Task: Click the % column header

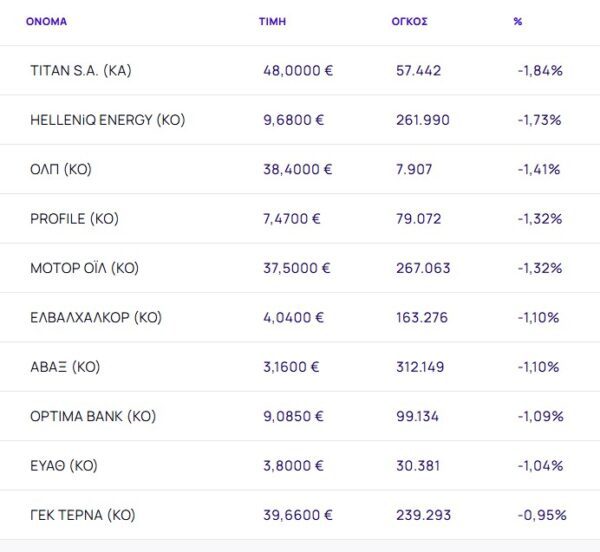Action: (x=518, y=21)
